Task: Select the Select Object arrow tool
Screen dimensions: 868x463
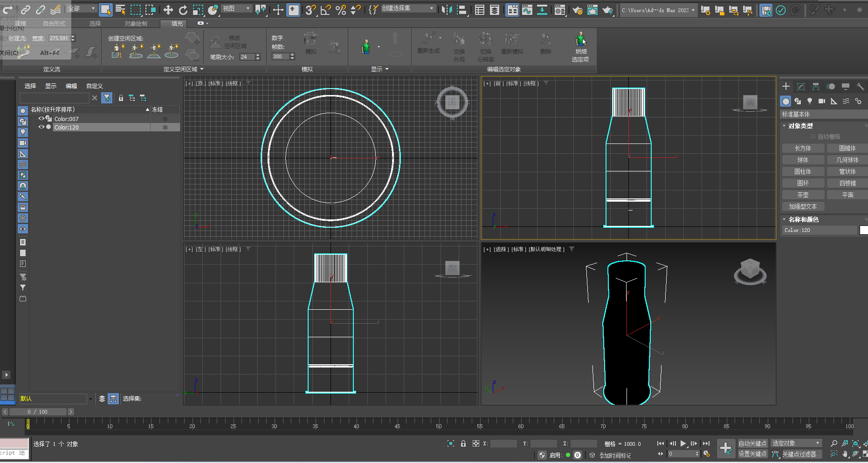Action: point(106,10)
